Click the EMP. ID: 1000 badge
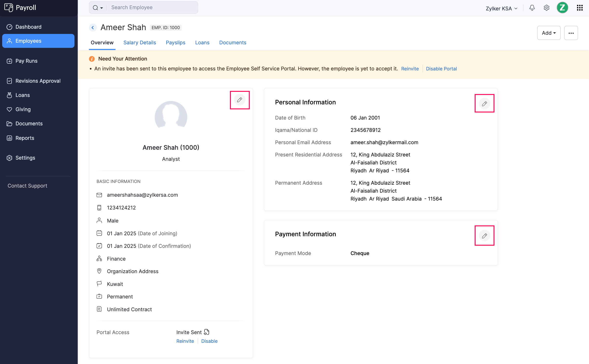 coord(166,28)
